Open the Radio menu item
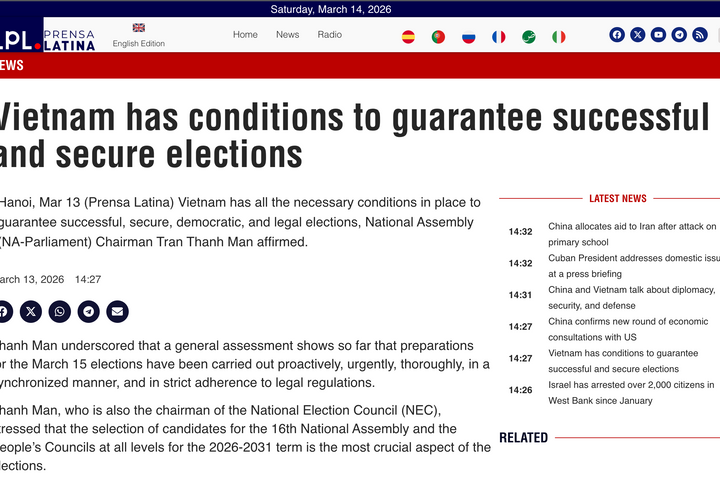This screenshot has height=480, width=720. tap(330, 34)
